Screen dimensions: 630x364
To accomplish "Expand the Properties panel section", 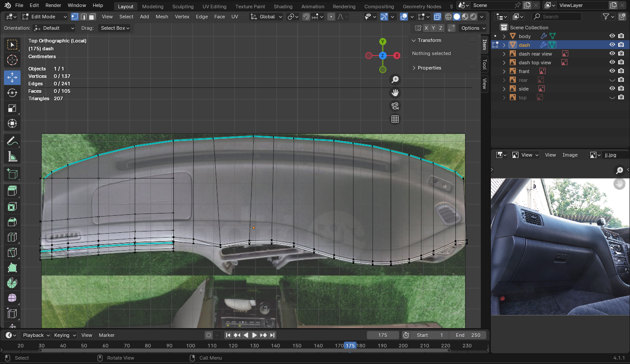I will coord(429,68).
